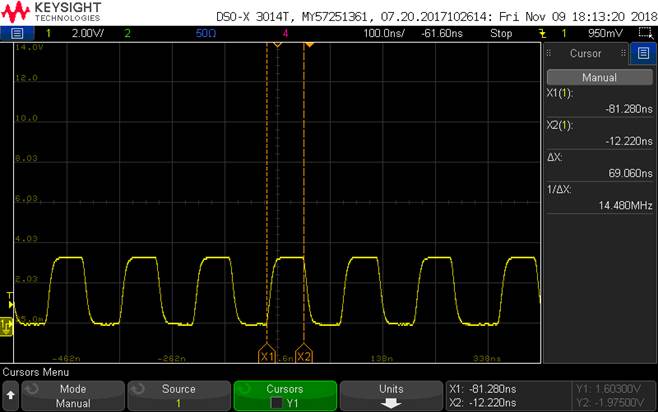658x412 pixels.
Task: Select the Cursor sidebar tab header
Action: [x=585, y=53]
